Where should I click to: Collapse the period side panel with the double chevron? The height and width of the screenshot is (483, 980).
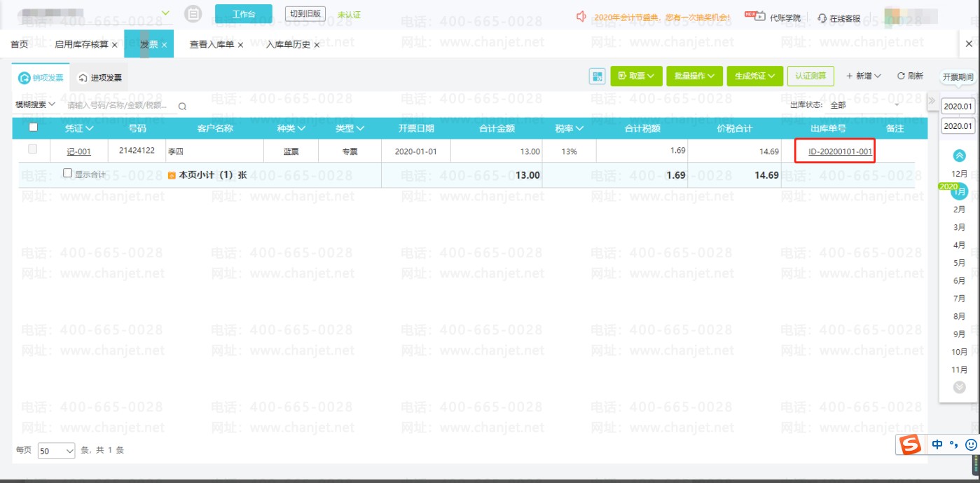coord(932,101)
